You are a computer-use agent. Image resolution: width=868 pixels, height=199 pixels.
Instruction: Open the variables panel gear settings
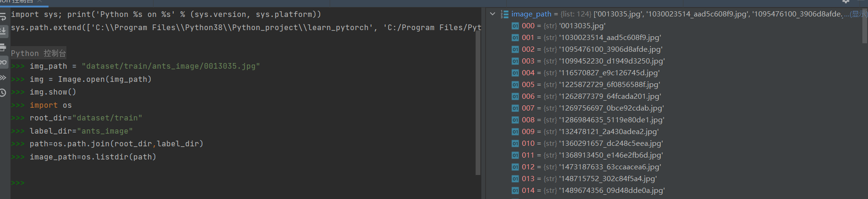pyautogui.click(x=845, y=2)
